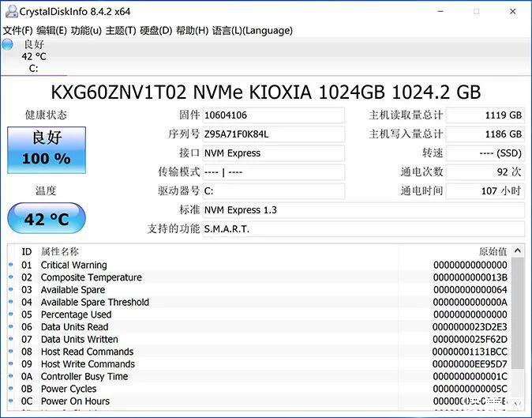Click the status dot icon for Data Units Read
The height and width of the screenshot is (418, 532).
tap(11, 326)
